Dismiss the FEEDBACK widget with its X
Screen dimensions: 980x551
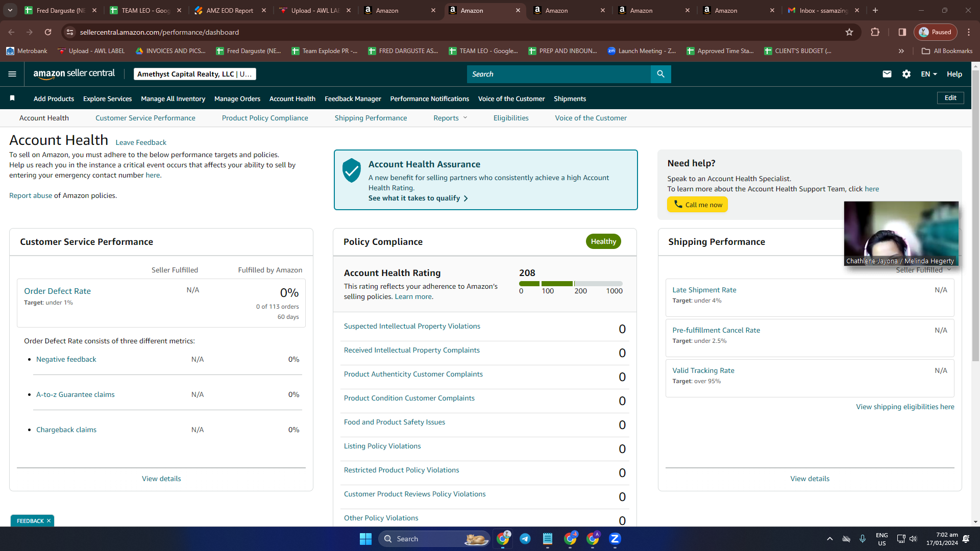tap(48, 521)
